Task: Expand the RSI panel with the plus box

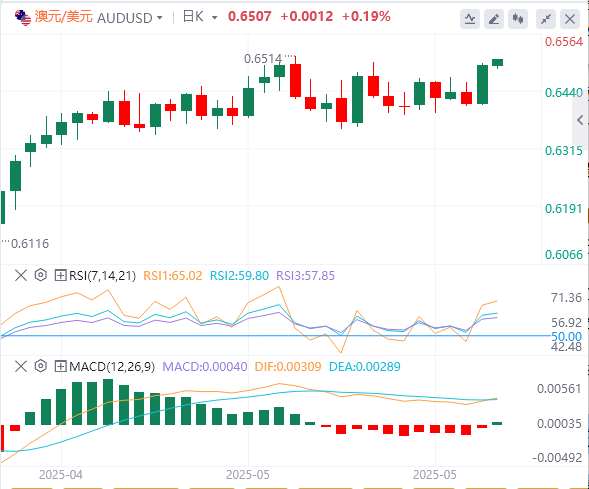Action: pyautogui.click(x=60, y=276)
